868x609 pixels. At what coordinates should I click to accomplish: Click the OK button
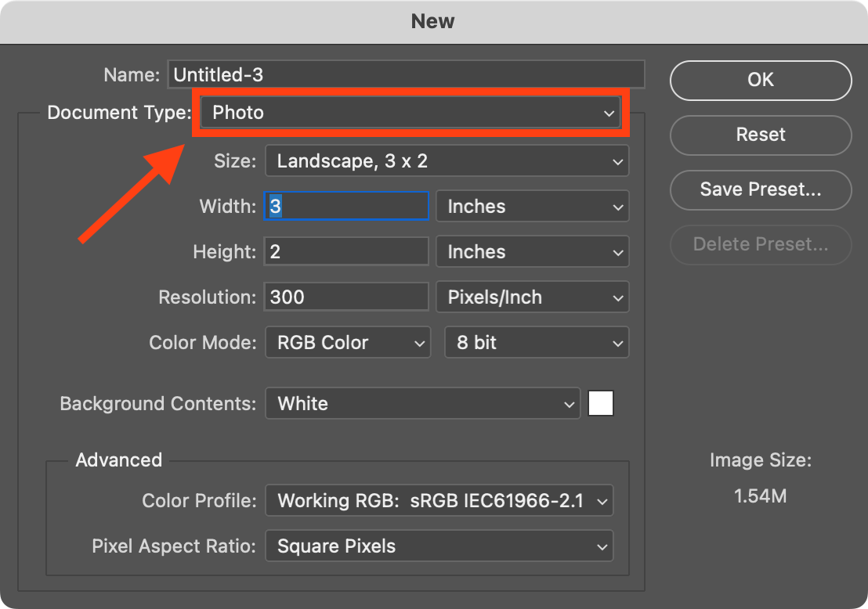click(760, 80)
